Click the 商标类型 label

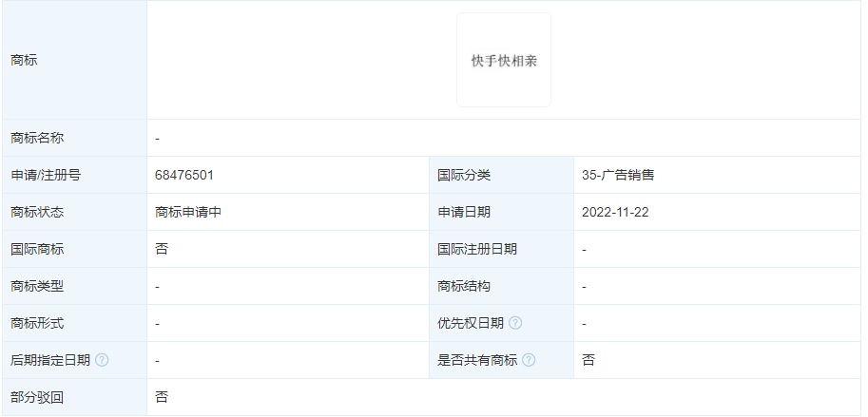click(x=37, y=287)
